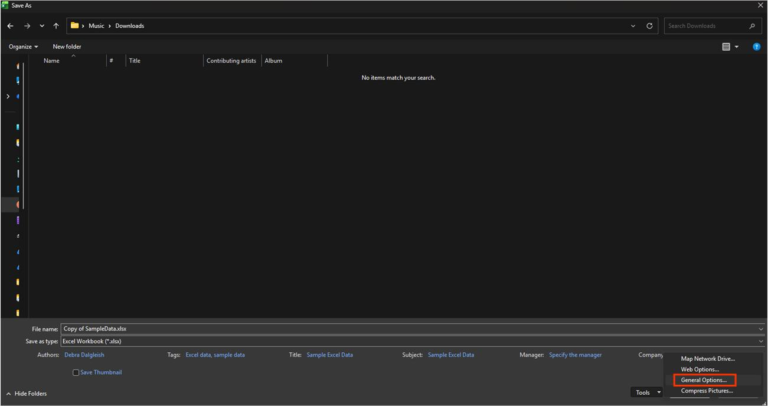Refresh the Downloads folder view
The width and height of the screenshot is (768, 406).
649,26
